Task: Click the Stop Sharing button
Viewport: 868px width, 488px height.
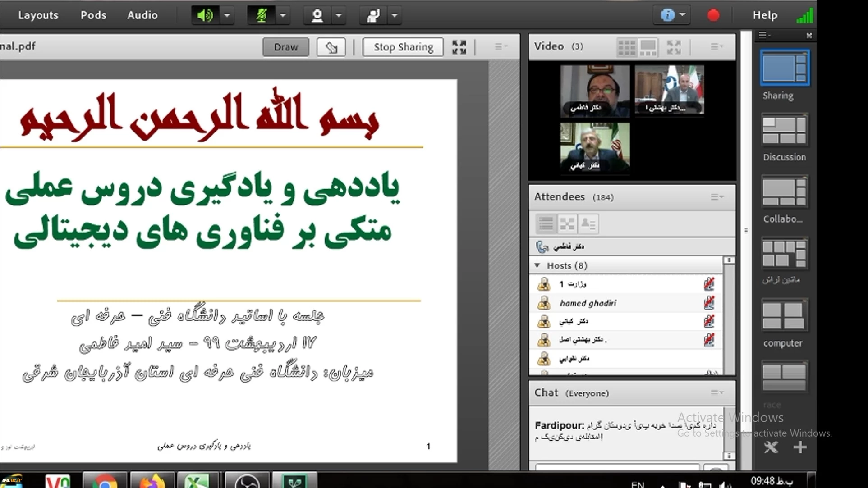Action: point(403,47)
